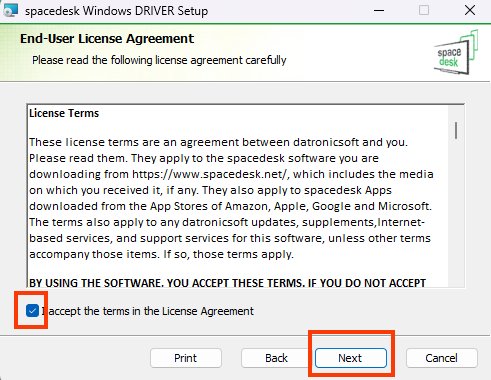Click the https://www.spacedesk.net/ URL text
The image size is (491, 380).
[210, 174]
